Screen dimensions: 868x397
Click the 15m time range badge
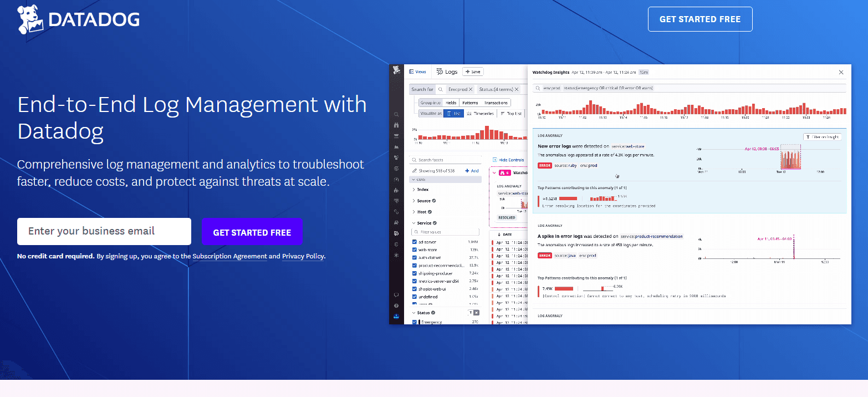644,72
